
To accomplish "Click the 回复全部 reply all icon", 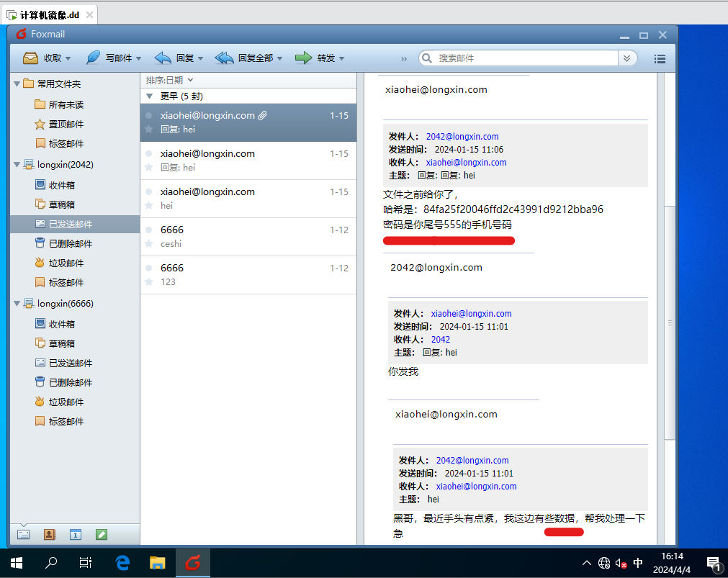I will pyautogui.click(x=224, y=58).
